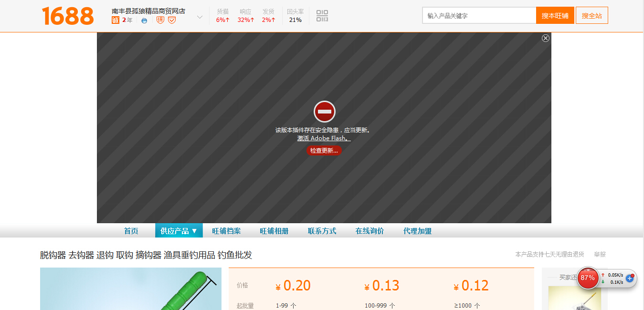
Task: Open the 供应产品 dropdown menu
Action: 179,231
